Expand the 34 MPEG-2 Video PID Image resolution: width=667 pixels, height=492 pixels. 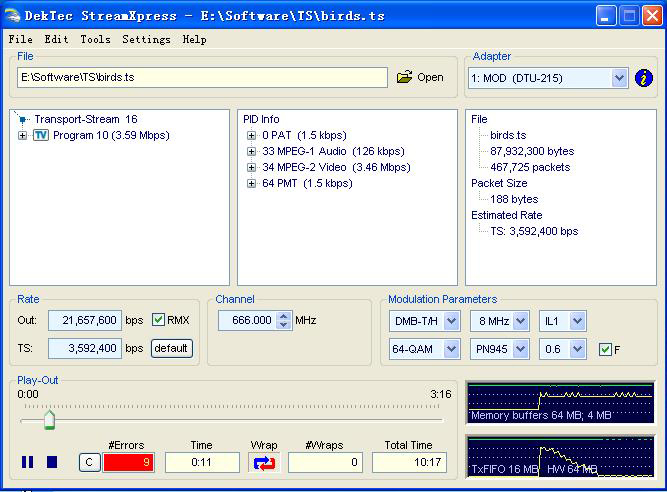point(252,167)
